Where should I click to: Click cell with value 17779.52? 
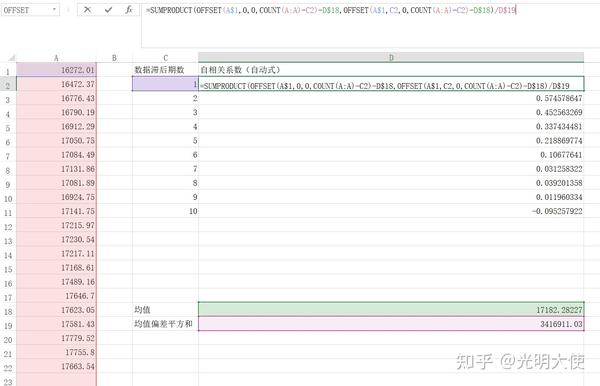pyautogui.click(x=57, y=339)
